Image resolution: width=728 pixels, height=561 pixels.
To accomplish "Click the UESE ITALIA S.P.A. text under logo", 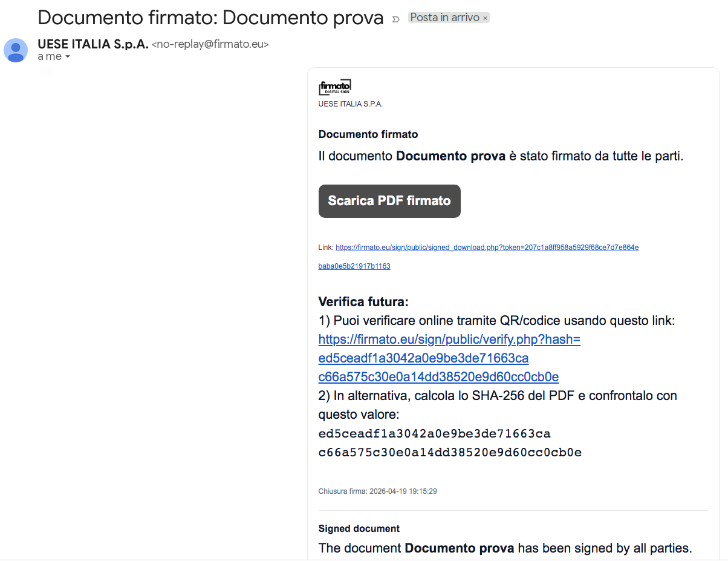I will pyautogui.click(x=350, y=104).
